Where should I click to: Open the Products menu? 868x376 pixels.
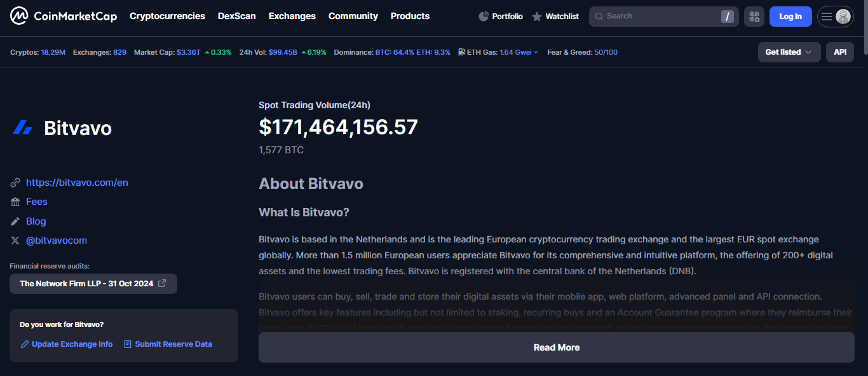(410, 16)
